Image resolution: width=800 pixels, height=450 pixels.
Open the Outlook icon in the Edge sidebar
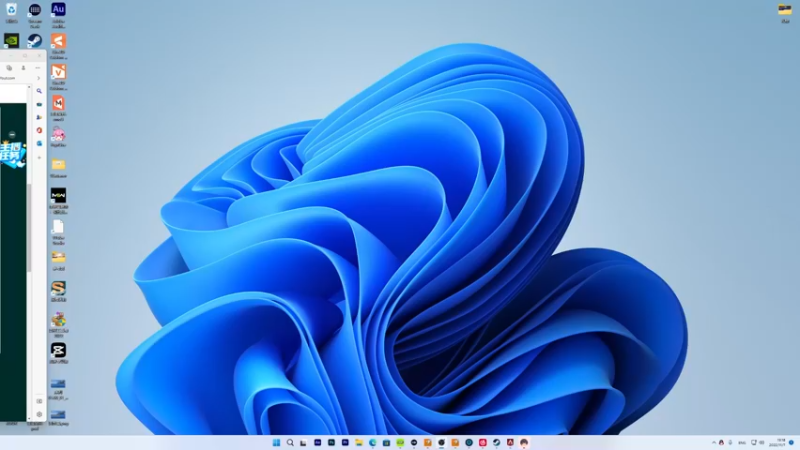(x=39, y=143)
